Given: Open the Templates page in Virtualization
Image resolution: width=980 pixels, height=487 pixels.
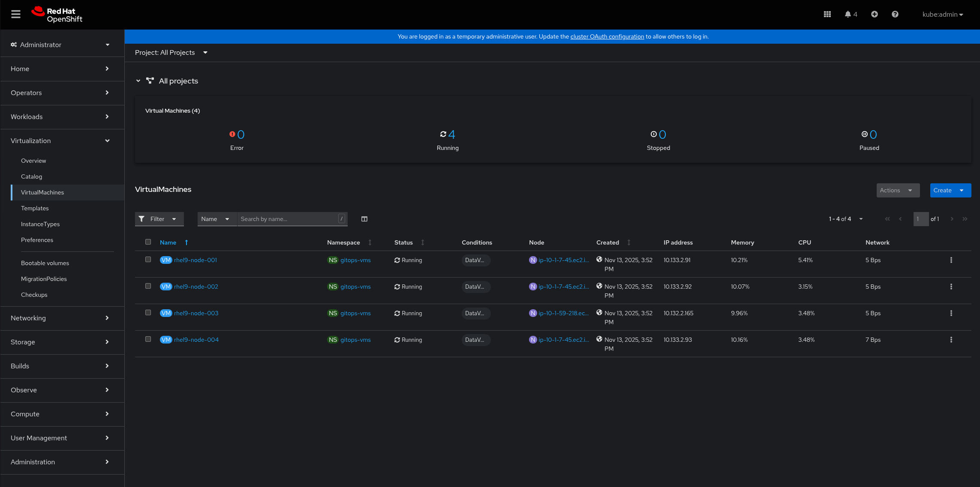Looking at the screenshot, I should tap(35, 208).
